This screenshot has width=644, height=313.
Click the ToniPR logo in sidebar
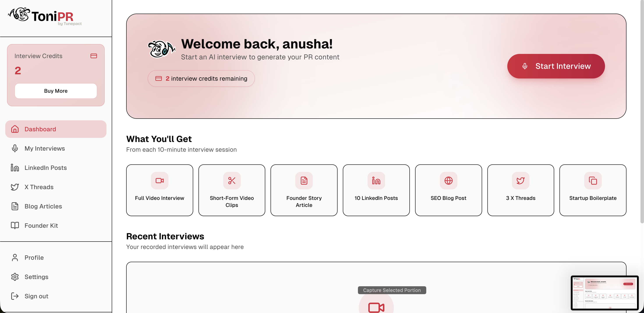[45, 16]
